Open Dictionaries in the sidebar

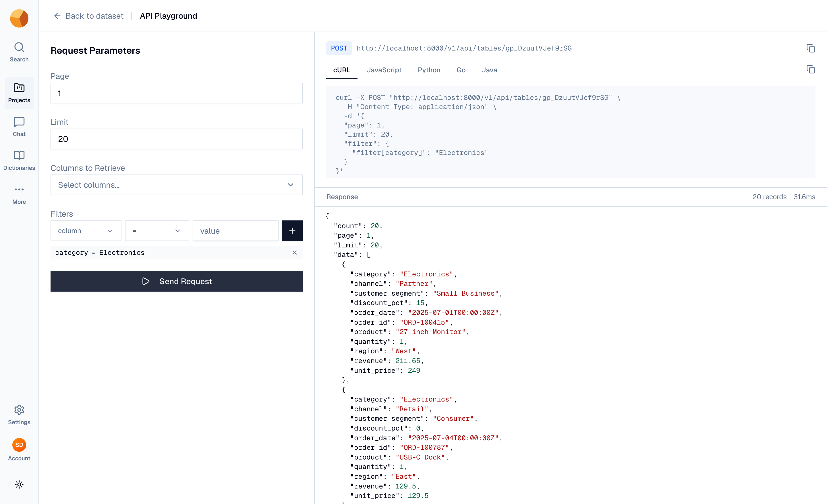(x=19, y=161)
